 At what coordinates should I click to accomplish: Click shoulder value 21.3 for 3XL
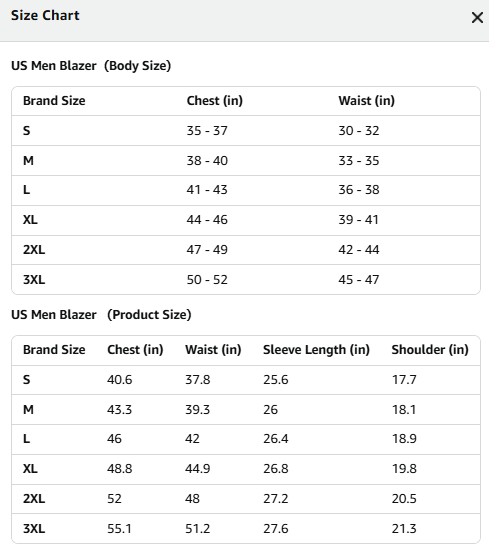coord(404,529)
